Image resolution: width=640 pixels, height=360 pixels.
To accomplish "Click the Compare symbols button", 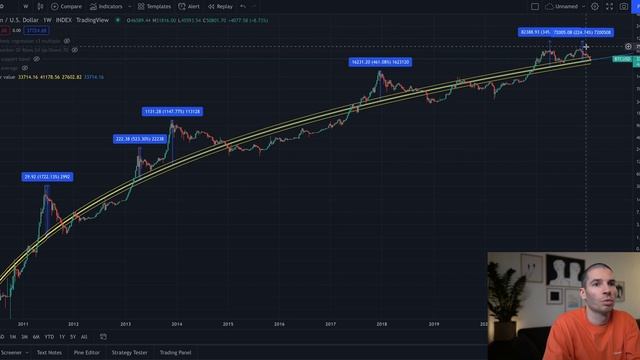I will (x=66, y=6).
